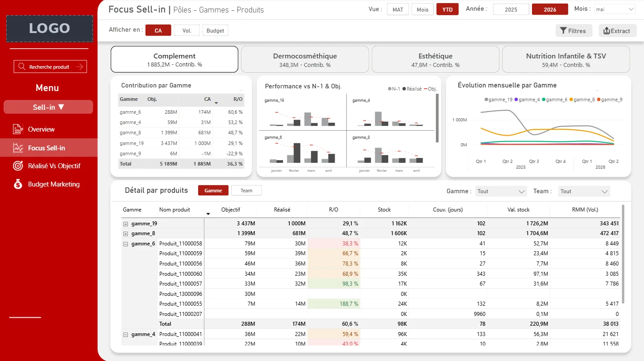Click Produit_11000058 in product table

pos(181,244)
